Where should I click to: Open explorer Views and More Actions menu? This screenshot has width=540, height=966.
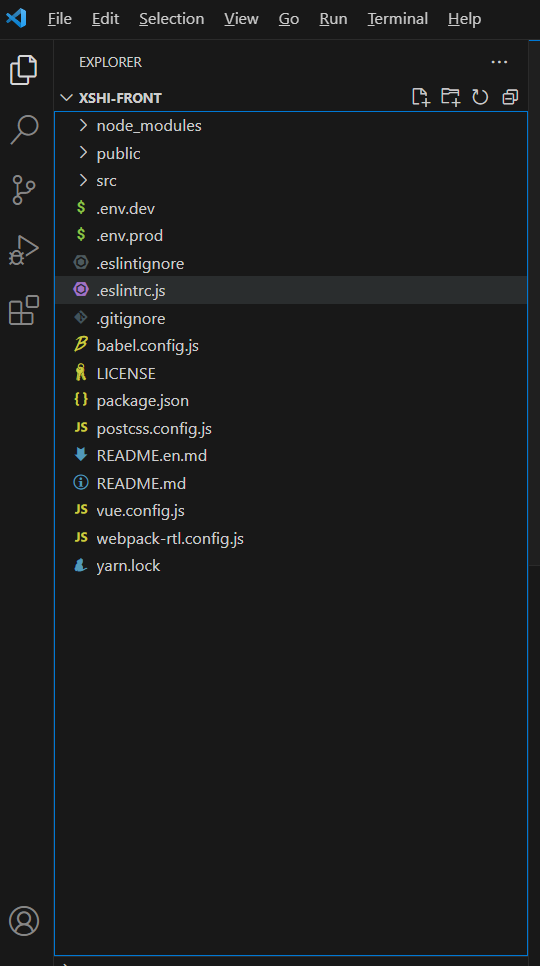(x=499, y=62)
